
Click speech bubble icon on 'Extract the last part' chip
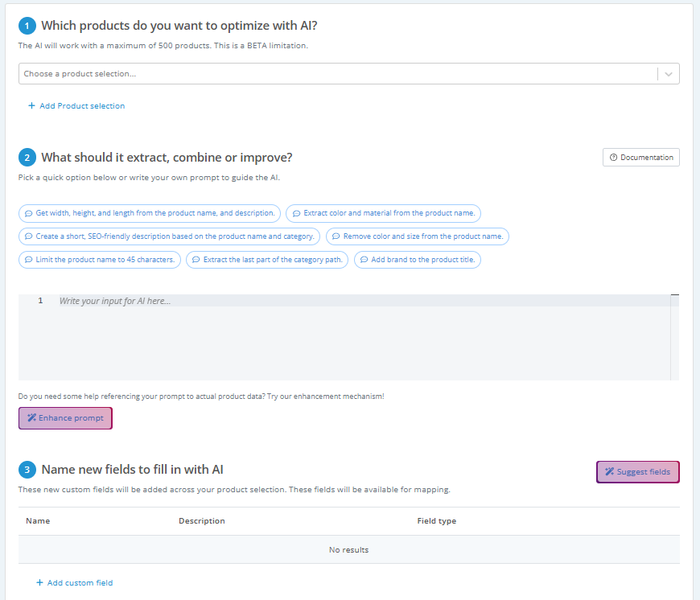(196, 260)
